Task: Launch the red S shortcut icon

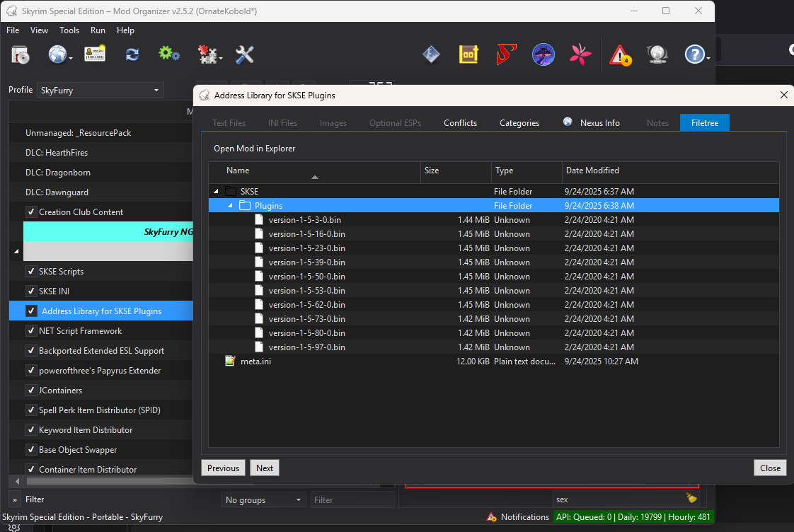Action: [x=506, y=54]
